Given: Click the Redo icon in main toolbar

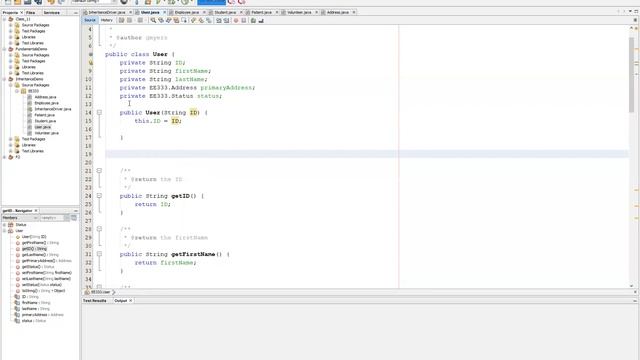Looking at the screenshot, I should coord(61,2).
